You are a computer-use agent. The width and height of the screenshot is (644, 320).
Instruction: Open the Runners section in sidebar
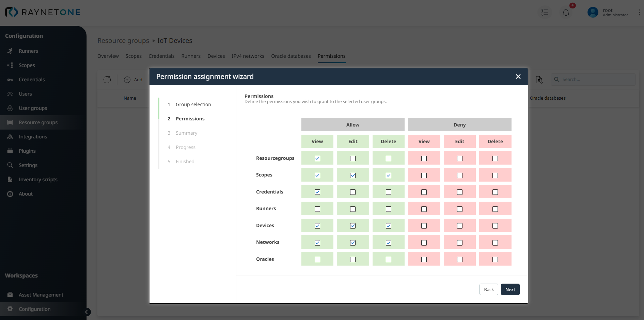pyautogui.click(x=28, y=51)
